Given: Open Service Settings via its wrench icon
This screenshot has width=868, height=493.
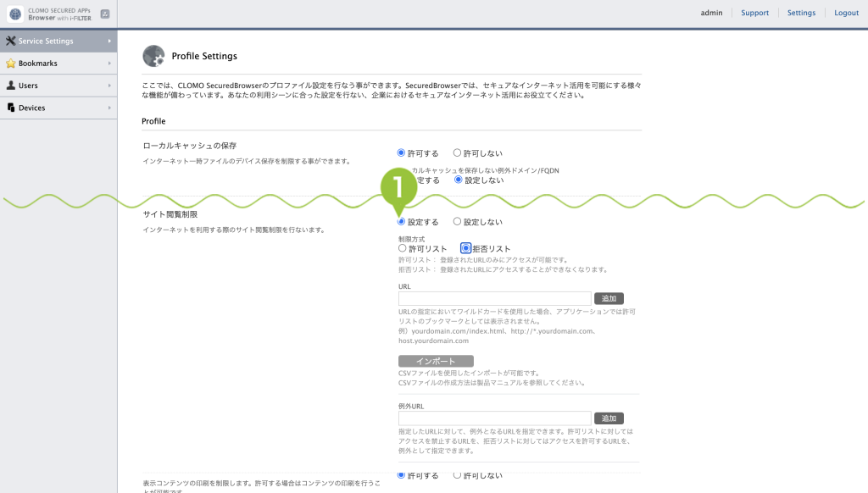Looking at the screenshot, I should point(10,41).
